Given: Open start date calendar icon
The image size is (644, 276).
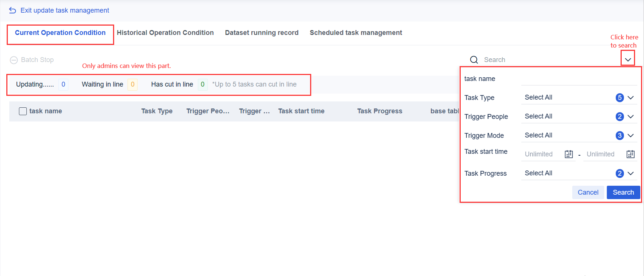Looking at the screenshot, I should pos(569,154).
